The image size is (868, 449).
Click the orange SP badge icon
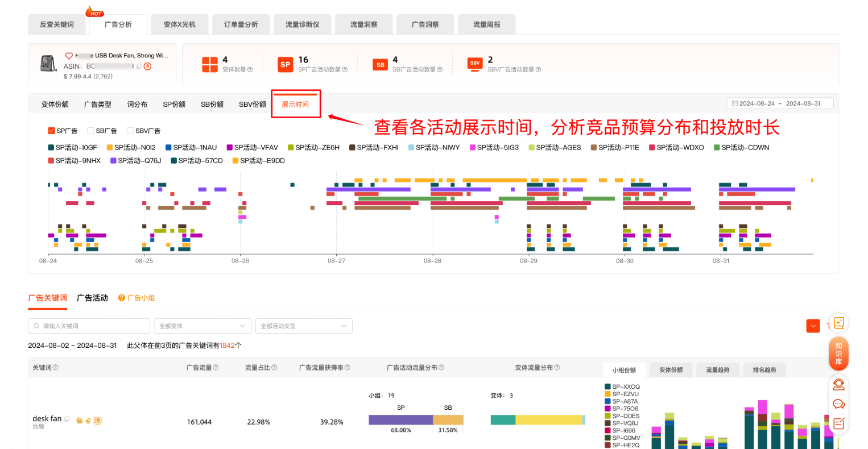(x=286, y=64)
